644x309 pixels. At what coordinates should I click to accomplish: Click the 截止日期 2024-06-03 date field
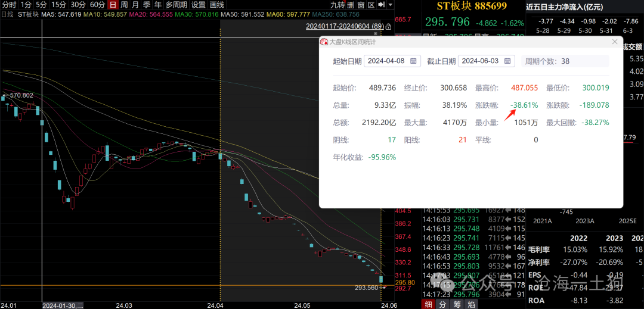point(487,61)
